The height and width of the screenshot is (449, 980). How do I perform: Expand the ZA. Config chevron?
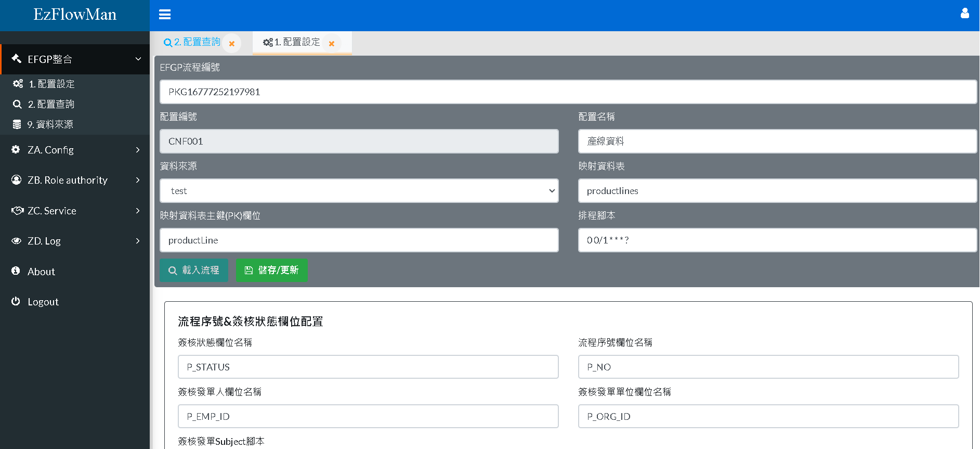(x=138, y=150)
